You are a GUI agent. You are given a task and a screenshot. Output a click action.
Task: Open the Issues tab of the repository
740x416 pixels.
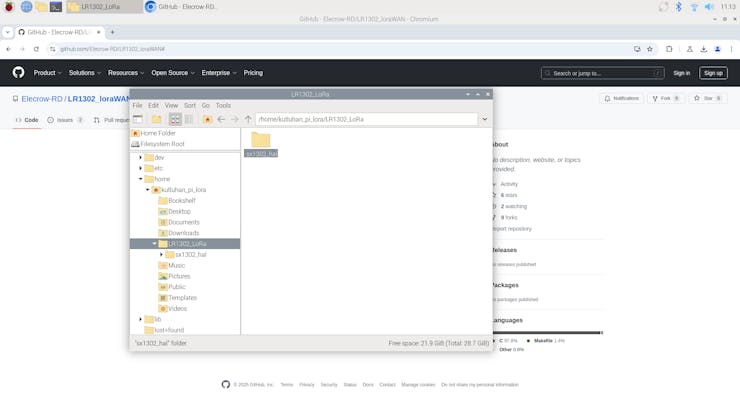click(x=65, y=120)
